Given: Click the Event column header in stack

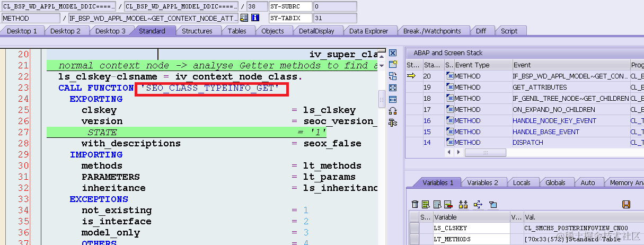Looking at the screenshot, I should 570,65.
